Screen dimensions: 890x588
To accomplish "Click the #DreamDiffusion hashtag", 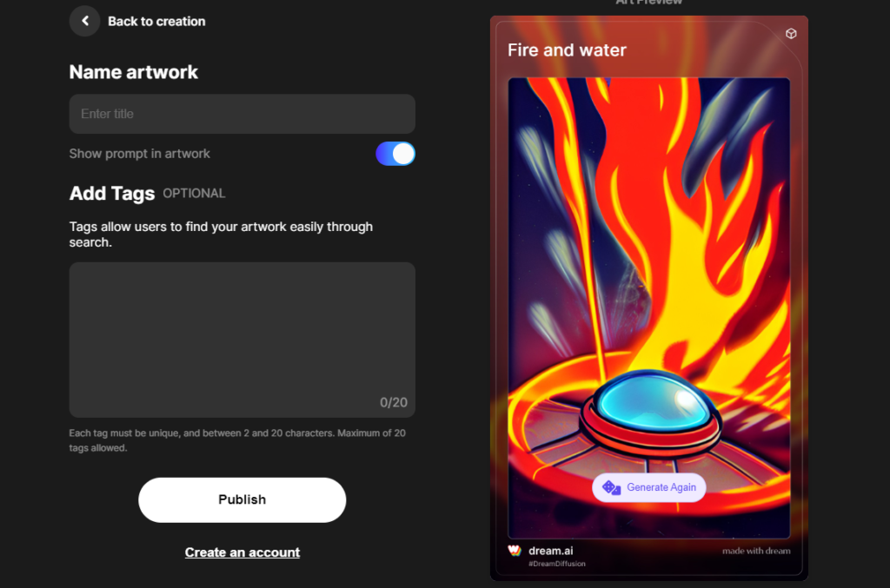I will tap(557, 564).
